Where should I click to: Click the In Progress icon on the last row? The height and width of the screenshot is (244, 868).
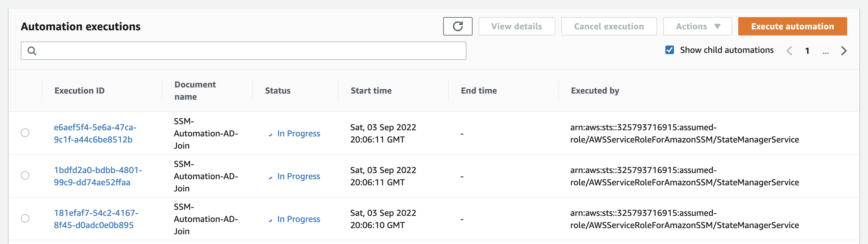coord(271,220)
